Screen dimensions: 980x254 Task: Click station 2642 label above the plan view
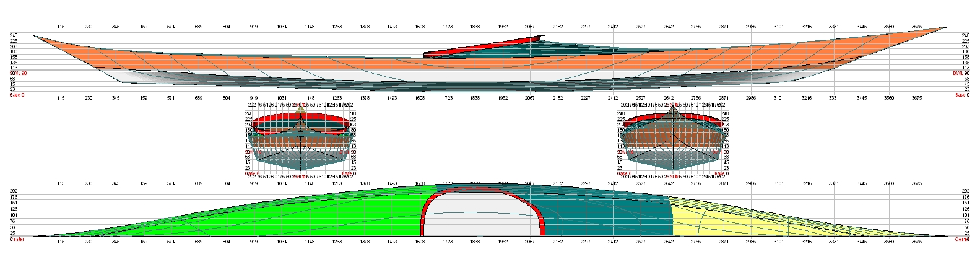click(x=669, y=184)
